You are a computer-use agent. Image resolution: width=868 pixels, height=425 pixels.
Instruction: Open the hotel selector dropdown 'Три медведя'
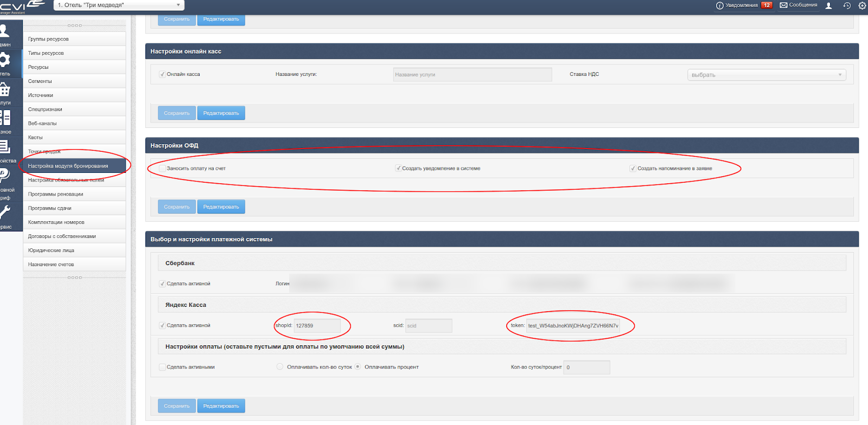[119, 5]
